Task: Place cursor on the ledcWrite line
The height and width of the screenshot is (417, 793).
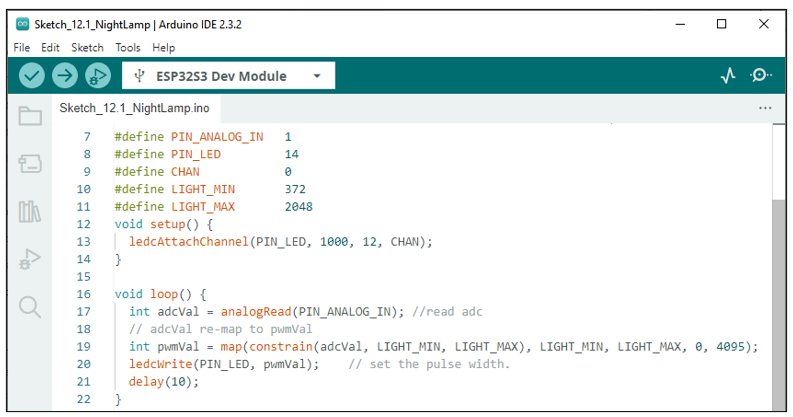Action: [319, 364]
